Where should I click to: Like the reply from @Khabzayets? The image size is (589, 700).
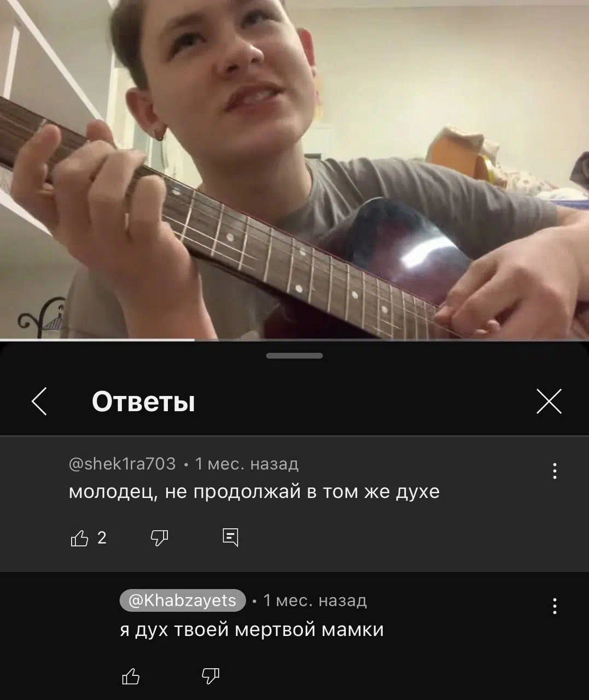click(x=131, y=676)
